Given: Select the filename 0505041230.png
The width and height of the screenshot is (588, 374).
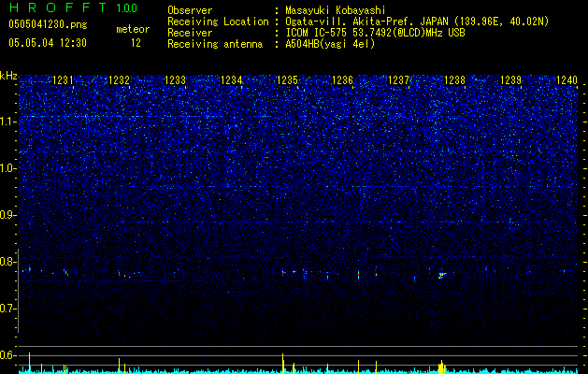Looking at the screenshot, I should pyautogui.click(x=48, y=24).
